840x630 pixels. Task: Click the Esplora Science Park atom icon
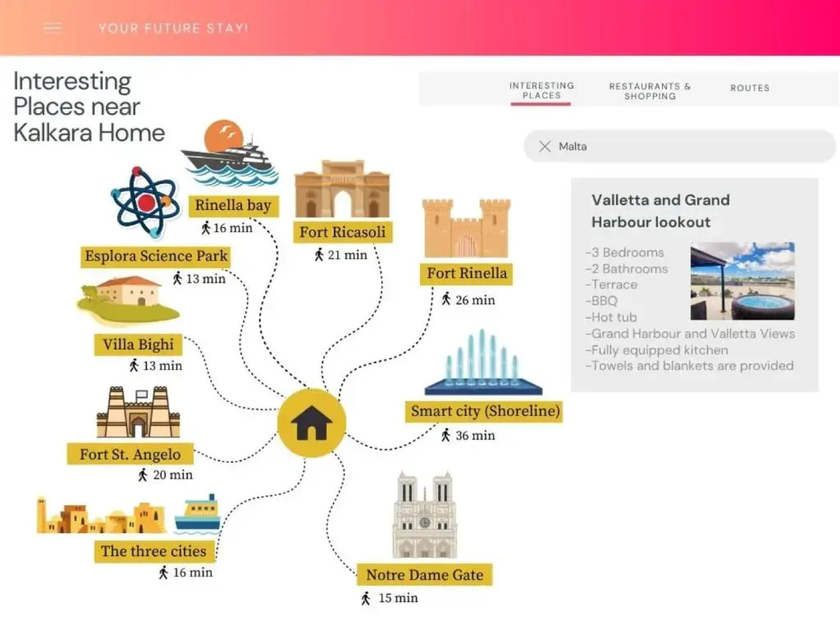145,202
